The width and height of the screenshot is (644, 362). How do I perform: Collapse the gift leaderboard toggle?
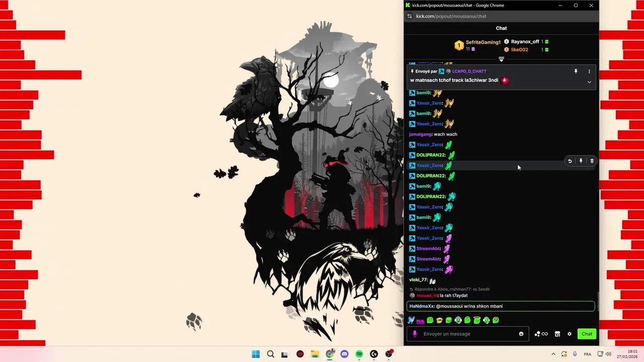(x=501, y=59)
